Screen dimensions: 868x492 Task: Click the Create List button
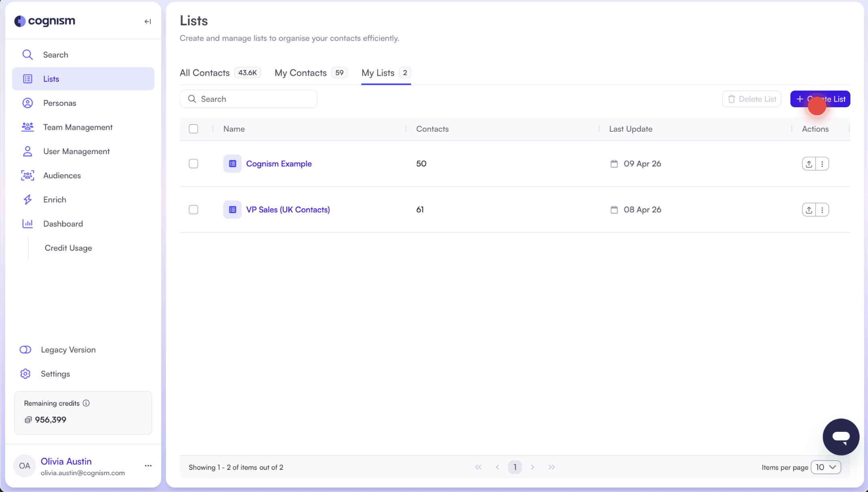click(x=820, y=99)
